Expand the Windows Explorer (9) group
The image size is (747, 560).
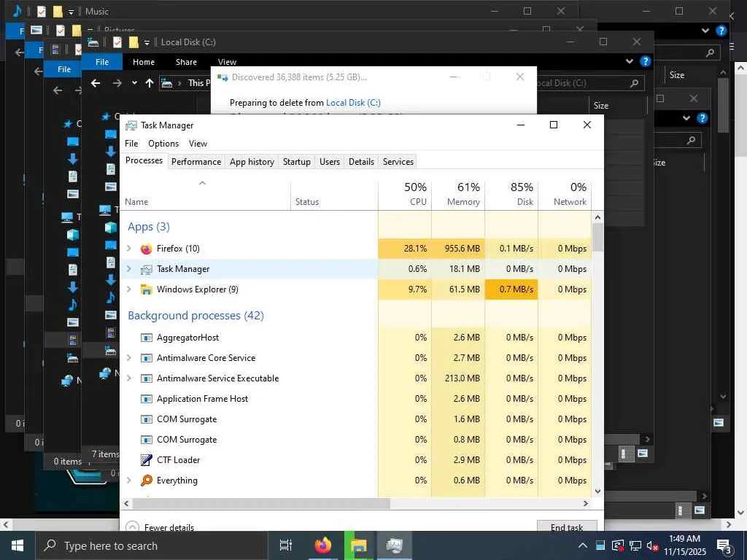(x=128, y=289)
